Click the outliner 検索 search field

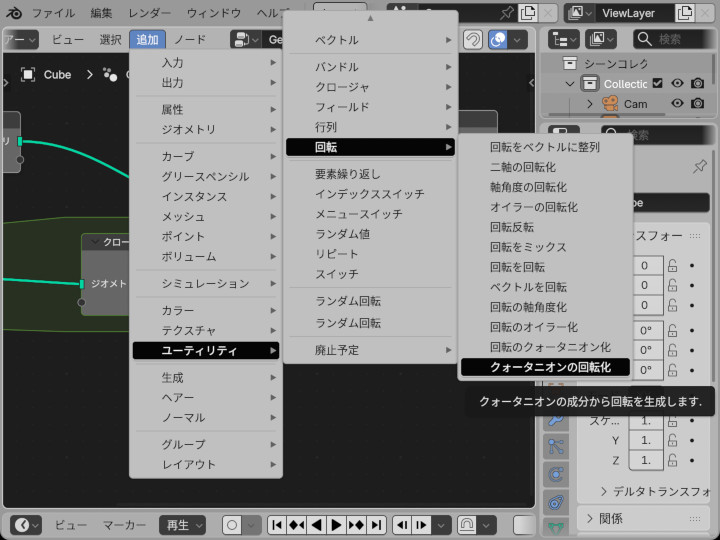tap(680, 39)
